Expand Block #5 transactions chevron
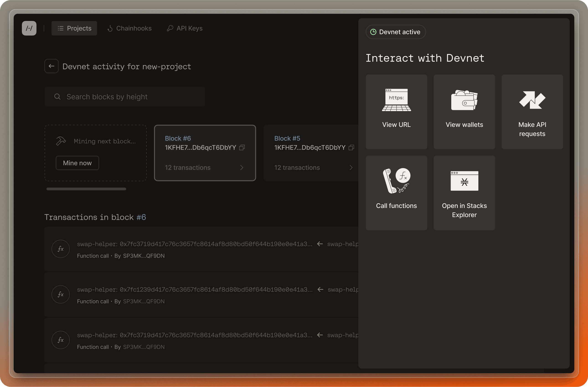Viewport: 588px width, 387px height. point(351,167)
